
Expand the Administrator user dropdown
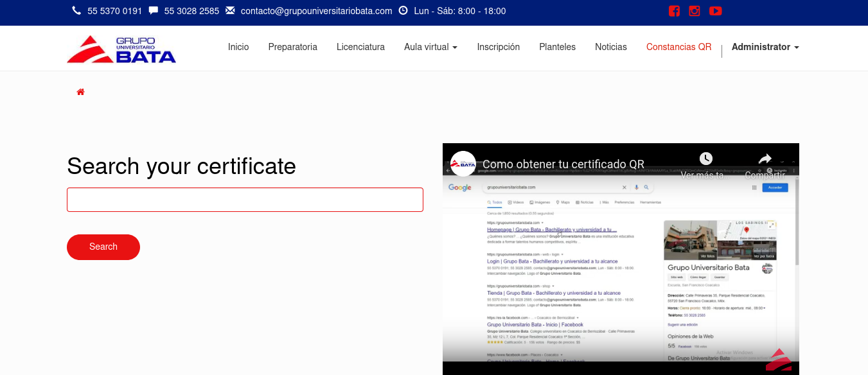(765, 47)
